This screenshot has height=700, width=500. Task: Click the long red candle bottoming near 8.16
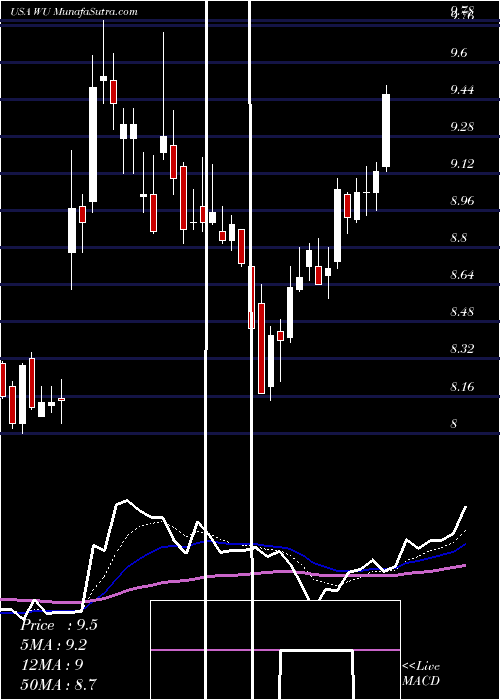261,348
